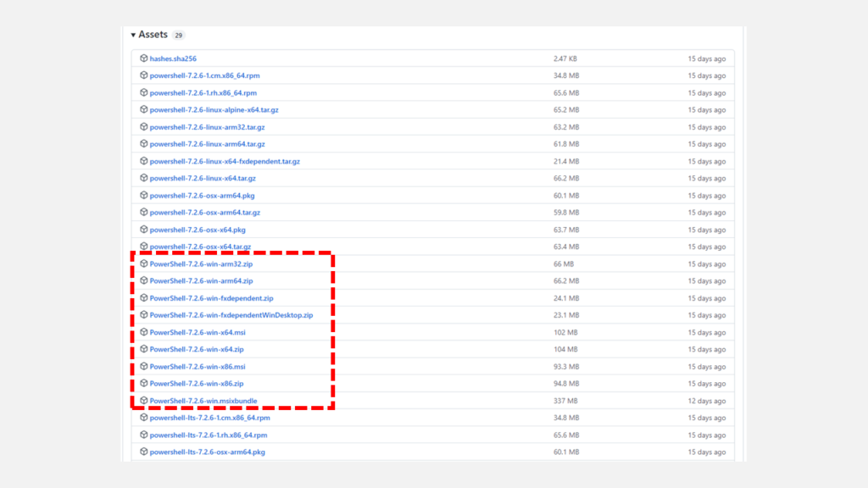868x488 pixels.
Task: Download powershell-7.2.6-linux-x64.tar.gz
Action: pos(203,178)
